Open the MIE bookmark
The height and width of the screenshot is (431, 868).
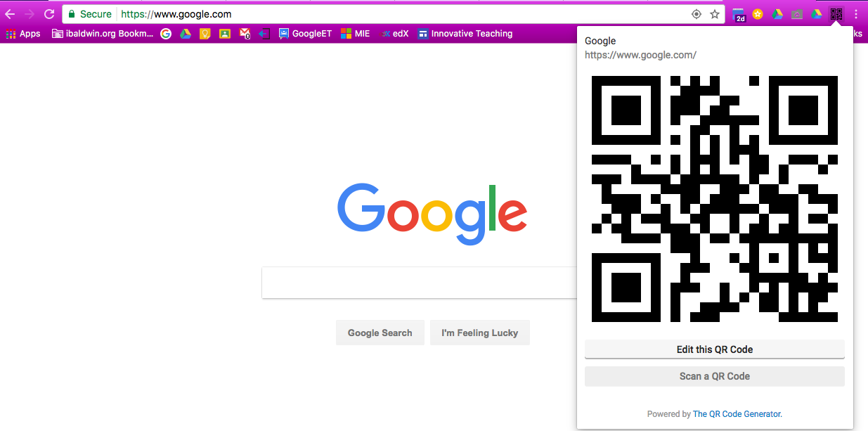(x=356, y=34)
